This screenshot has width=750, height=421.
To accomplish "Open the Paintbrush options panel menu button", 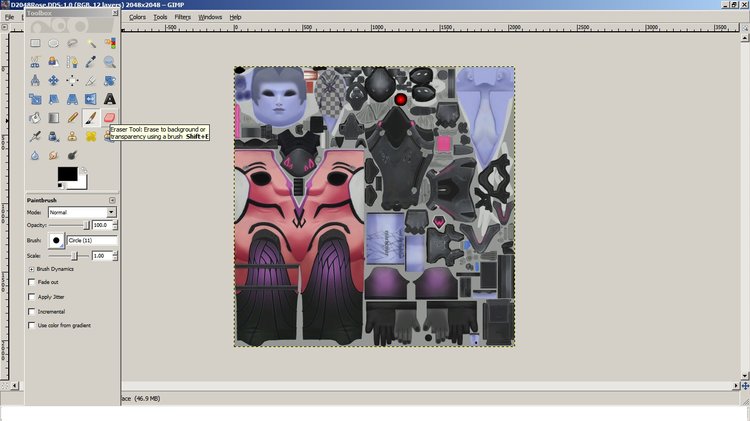I will (112, 200).
